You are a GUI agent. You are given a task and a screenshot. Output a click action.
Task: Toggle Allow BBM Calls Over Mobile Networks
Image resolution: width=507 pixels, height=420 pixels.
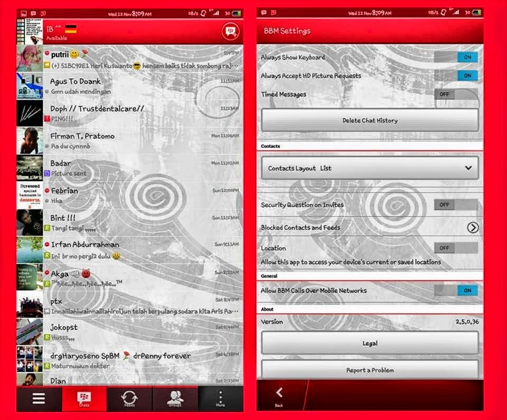coord(456,290)
